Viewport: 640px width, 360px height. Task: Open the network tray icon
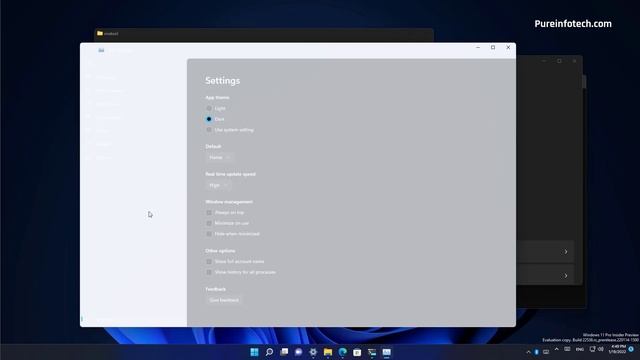[x=592, y=349]
